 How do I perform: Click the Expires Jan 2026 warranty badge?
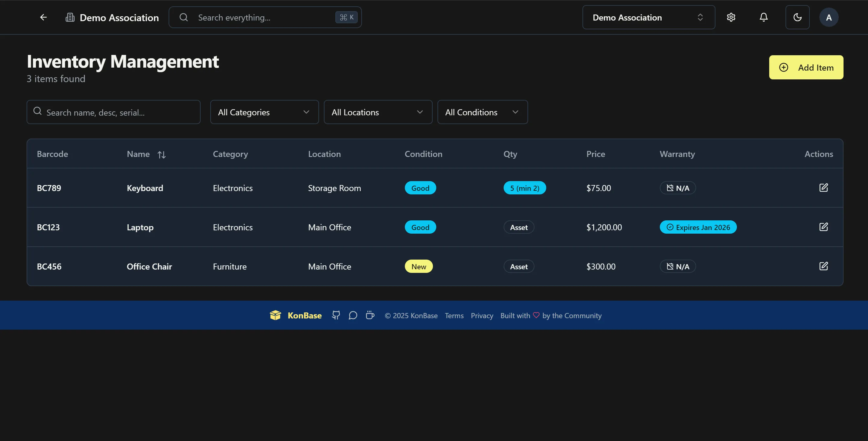pyautogui.click(x=698, y=227)
